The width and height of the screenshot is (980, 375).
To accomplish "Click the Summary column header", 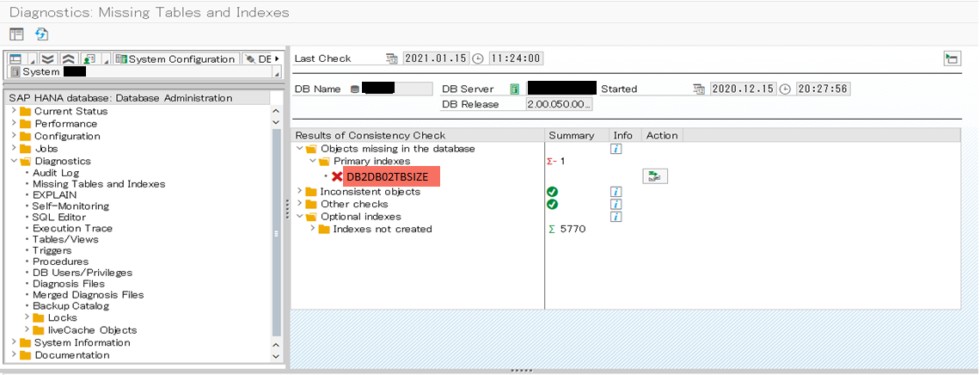I will (577, 136).
